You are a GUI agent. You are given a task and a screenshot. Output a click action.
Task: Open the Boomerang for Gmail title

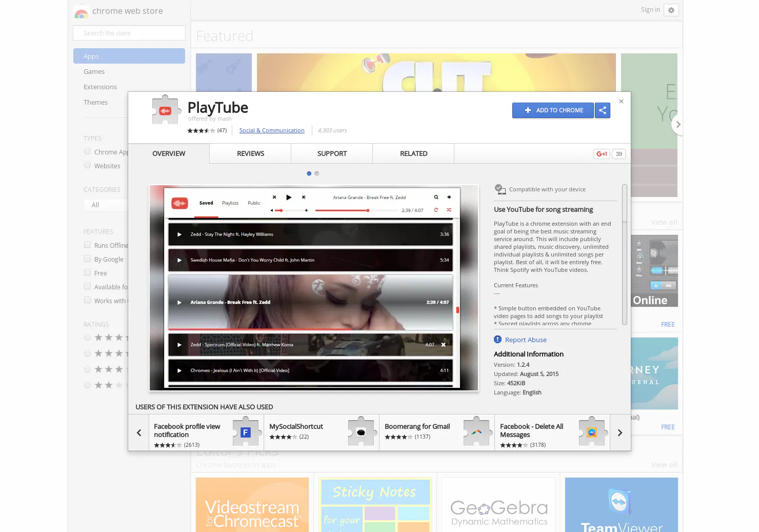[417, 426]
